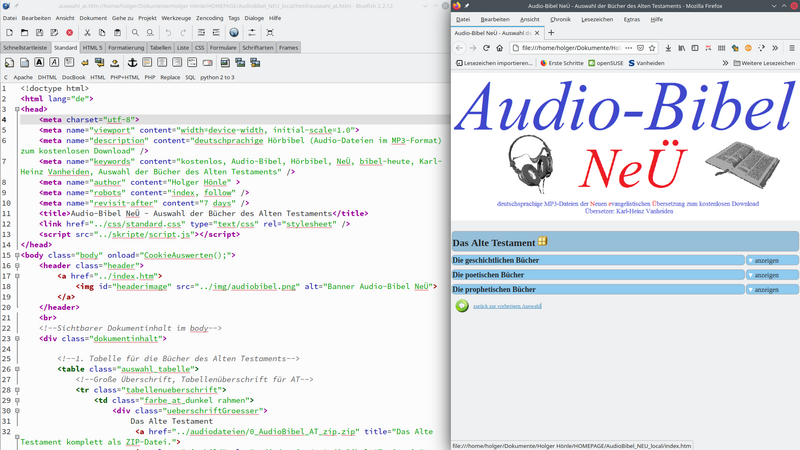This screenshot has height=450, width=800.
Task: Switch to the Formatierung toolbar tab
Action: click(126, 47)
